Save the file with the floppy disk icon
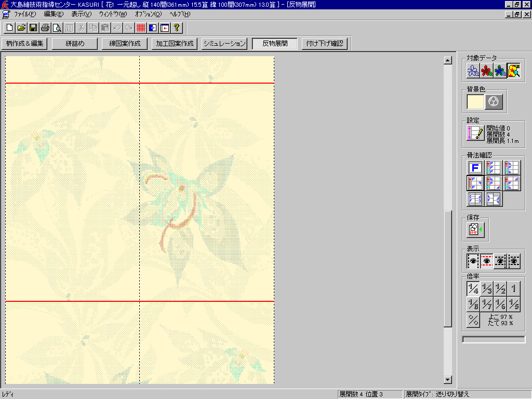Screen dimensions: 532x399 click(x=33, y=28)
